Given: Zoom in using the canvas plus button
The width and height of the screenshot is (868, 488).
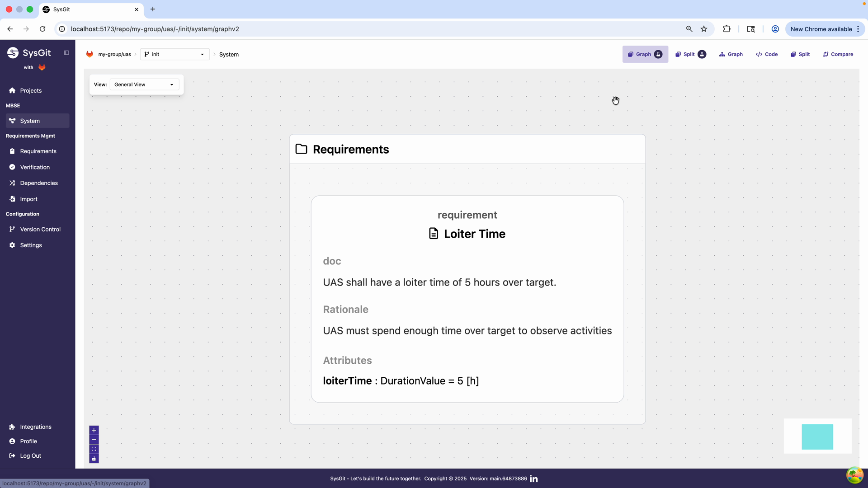Looking at the screenshot, I should point(94,430).
